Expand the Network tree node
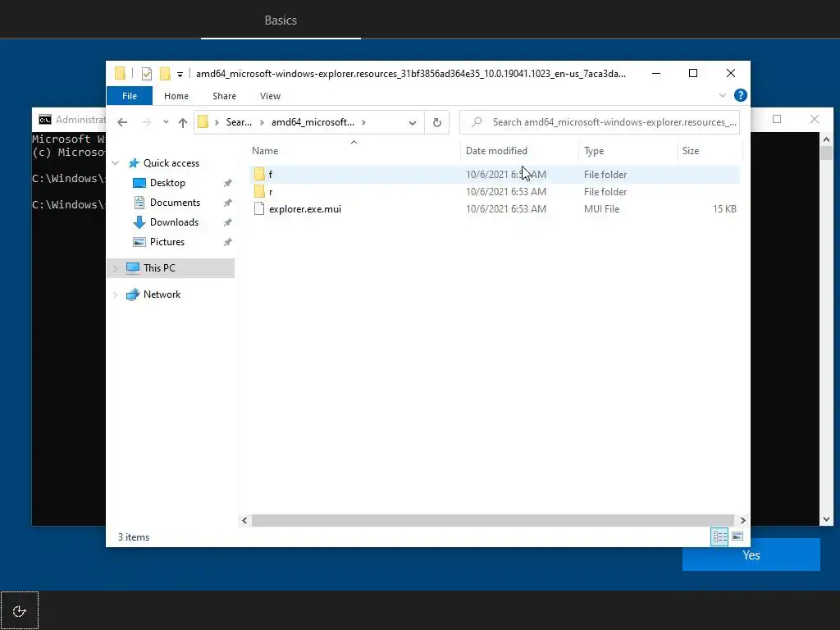 pyautogui.click(x=115, y=294)
